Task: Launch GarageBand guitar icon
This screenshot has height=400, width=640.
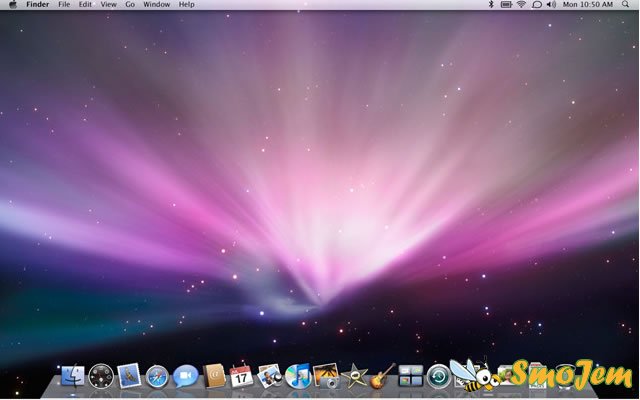Action: point(383,376)
